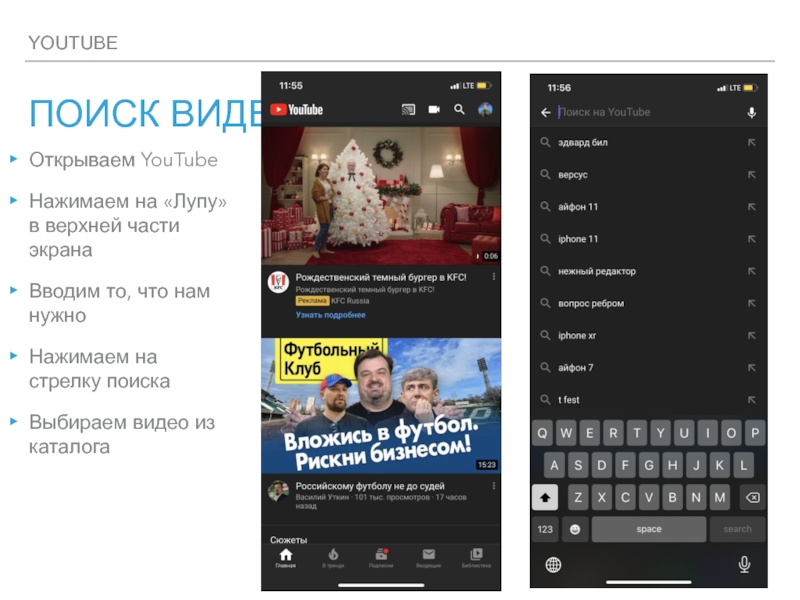Play the KFC Christmas tree video thumbnail
The height and width of the screenshot is (600, 800).
click(x=381, y=196)
